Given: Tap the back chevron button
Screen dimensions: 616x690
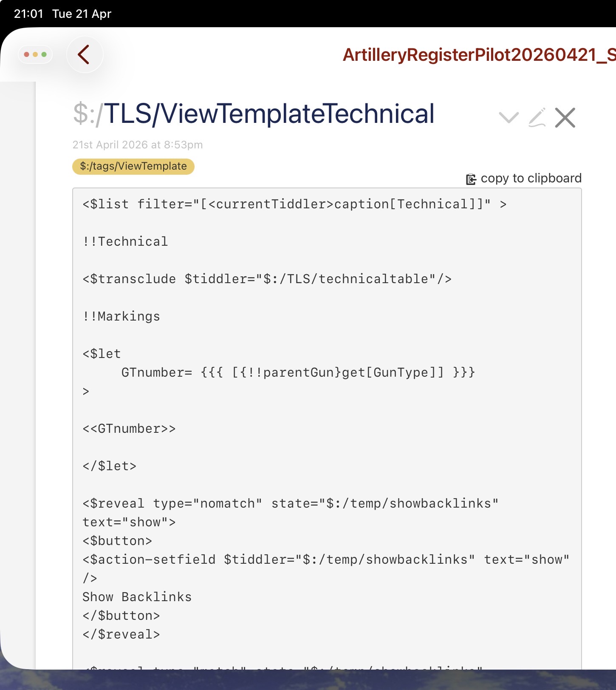Looking at the screenshot, I should point(84,55).
